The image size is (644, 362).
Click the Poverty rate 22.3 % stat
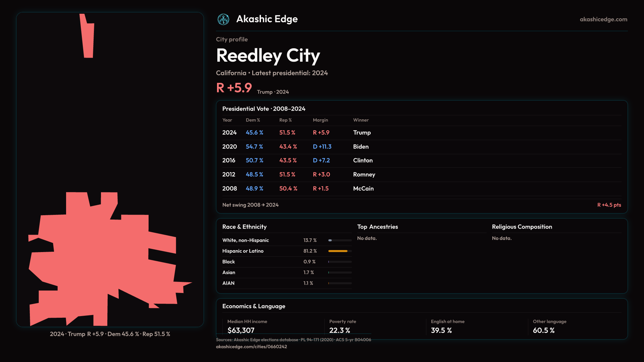339,330
